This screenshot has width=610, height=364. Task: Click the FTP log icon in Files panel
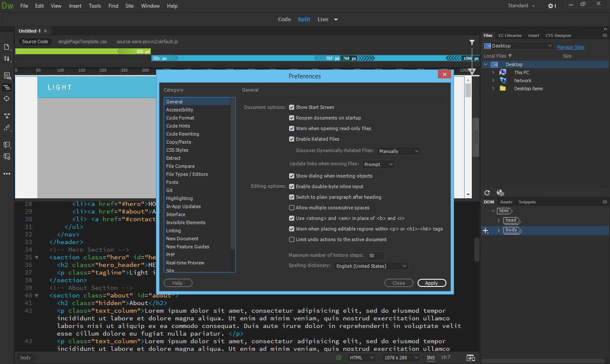(x=500, y=193)
